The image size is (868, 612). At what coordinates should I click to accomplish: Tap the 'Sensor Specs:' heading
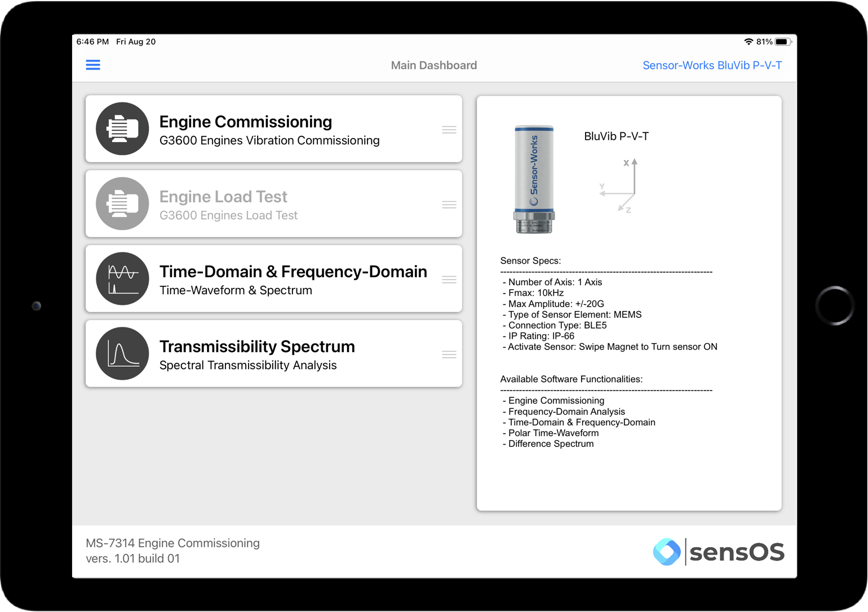click(530, 261)
